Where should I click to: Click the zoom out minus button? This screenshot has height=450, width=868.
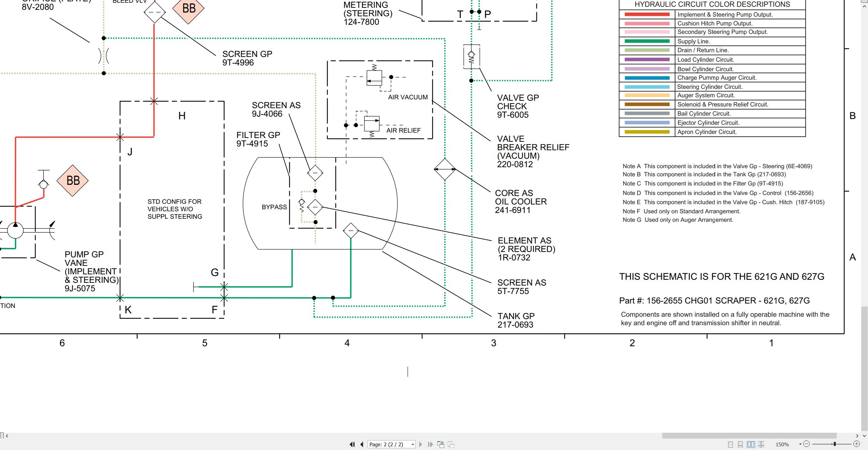(807, 444)
